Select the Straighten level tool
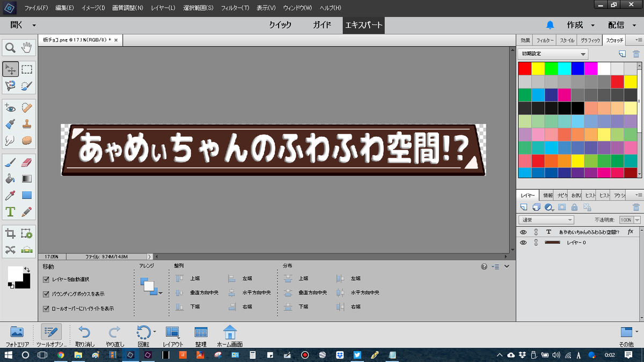 click(27, 249)
